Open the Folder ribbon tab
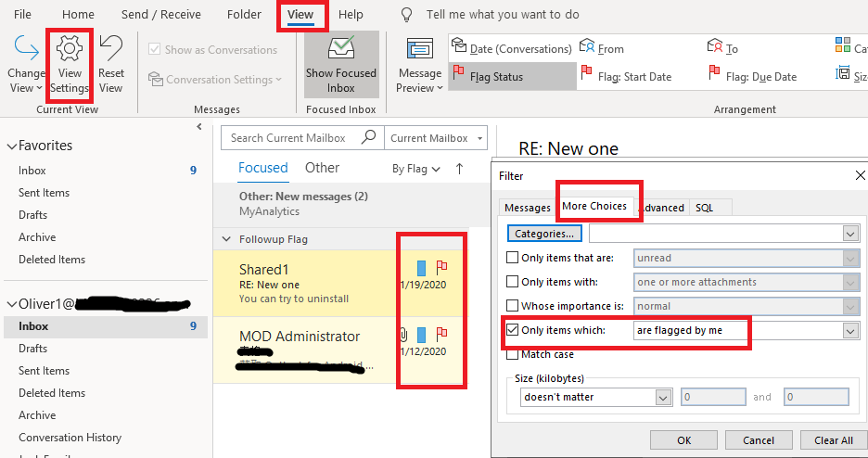Viewport: 868px width, 458px height. pos(244,15)
